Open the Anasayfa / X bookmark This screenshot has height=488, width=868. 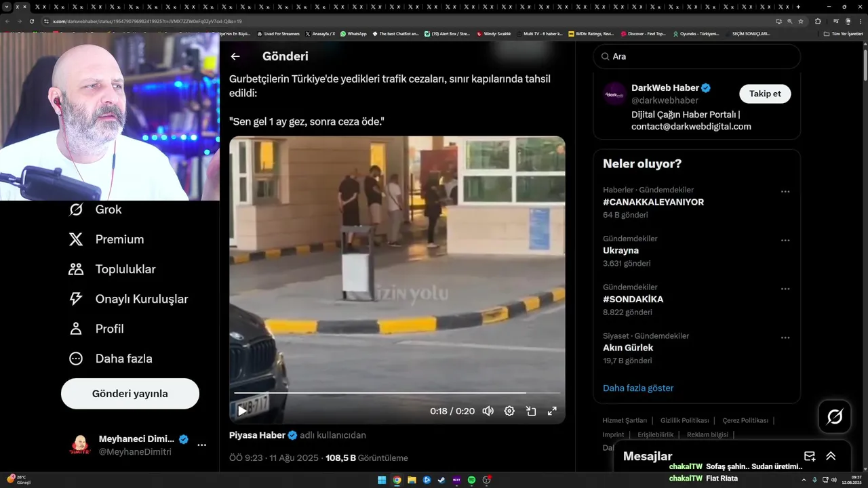point(320,33)
